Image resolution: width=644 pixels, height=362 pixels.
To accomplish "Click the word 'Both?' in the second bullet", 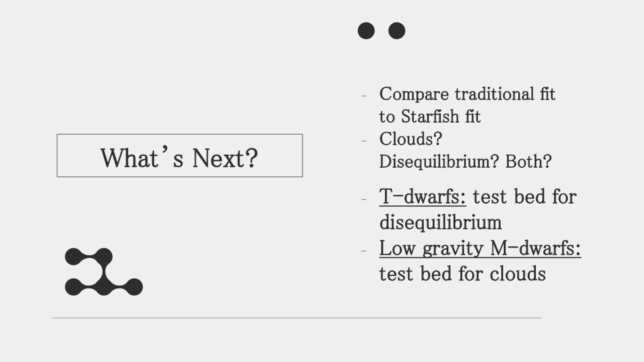I will (529, 161).
